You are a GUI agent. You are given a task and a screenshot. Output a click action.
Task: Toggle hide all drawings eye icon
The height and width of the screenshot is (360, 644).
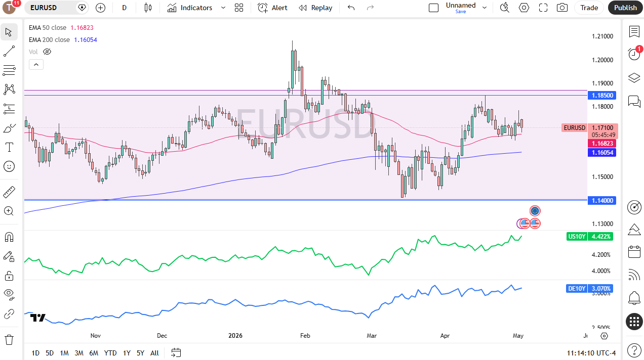(9, 295)
